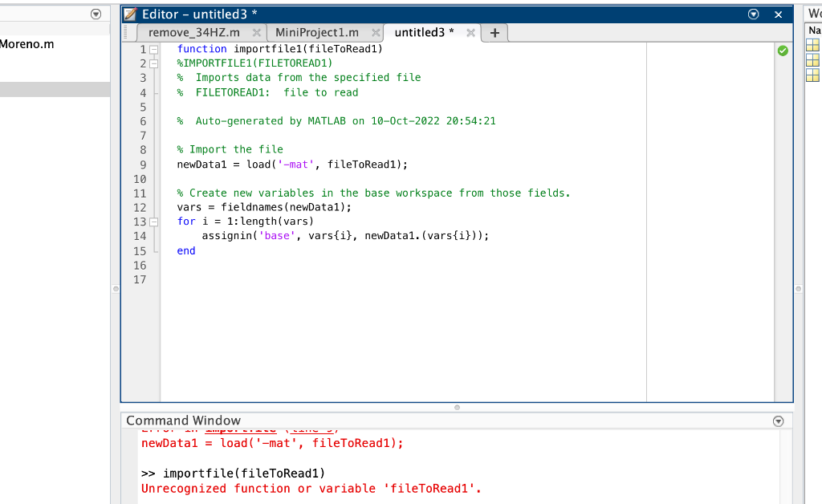Click the 'end' keyword on line 15
Screen dimensions: 822x504
(186, 251)
